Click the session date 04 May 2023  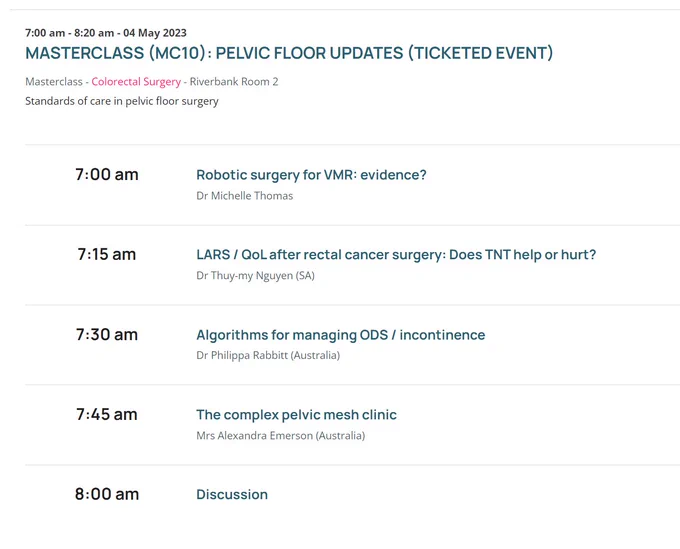pyautogui.click(x=155, y=33)
